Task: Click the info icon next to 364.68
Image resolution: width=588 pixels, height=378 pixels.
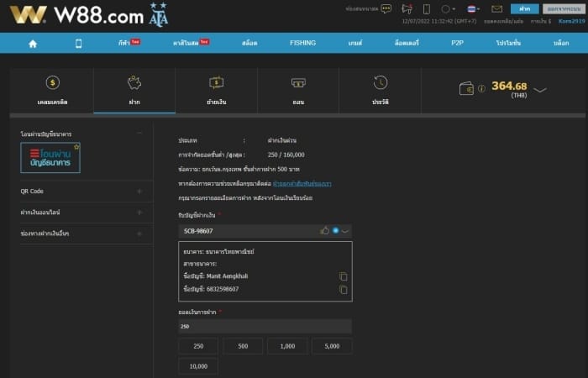Action: (481, 88)
